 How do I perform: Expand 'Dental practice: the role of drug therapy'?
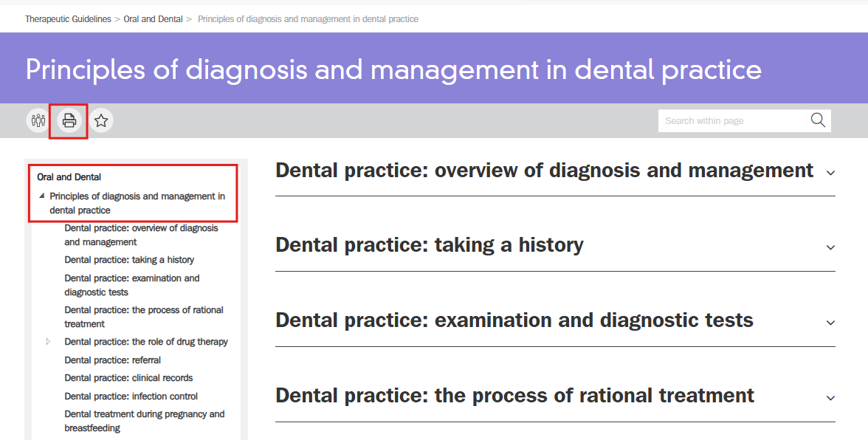pos(49,341)
